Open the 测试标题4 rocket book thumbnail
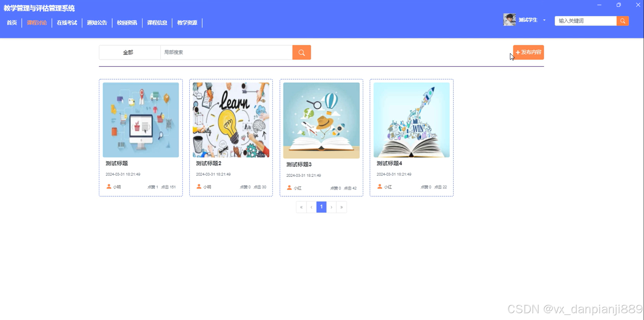This screenshot has width=644, height=320. tap(411, 120)
